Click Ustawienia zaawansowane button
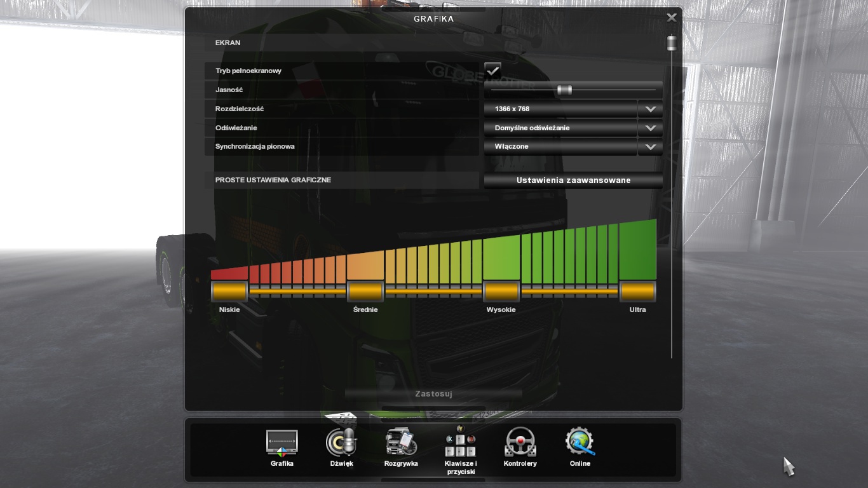The width and height of the screenshot is (868, 488). coord(573,180)
